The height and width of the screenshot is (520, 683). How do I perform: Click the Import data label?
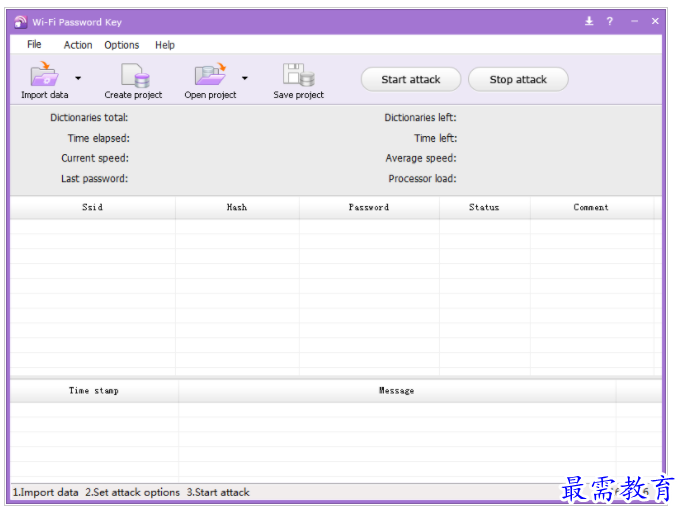click(x=44, y=95)
